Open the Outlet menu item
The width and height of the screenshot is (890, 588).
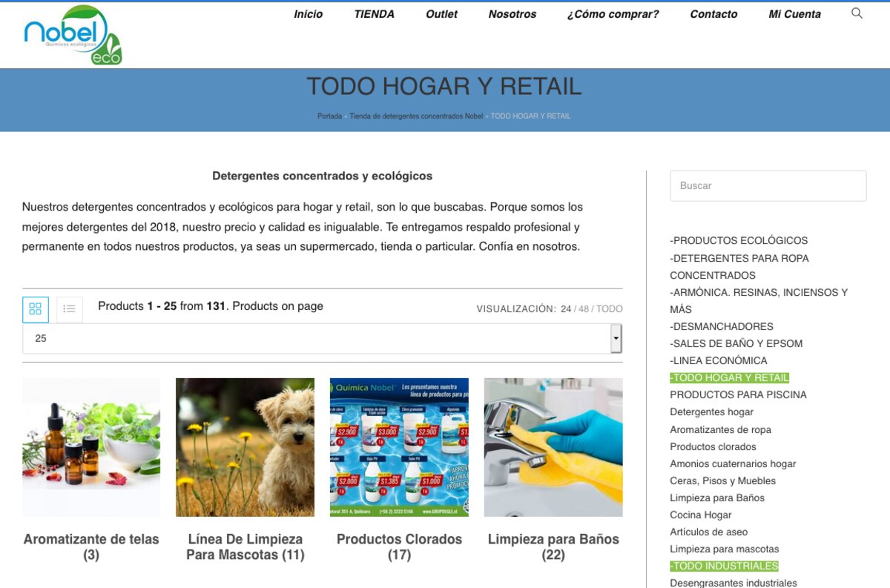(x=441, y=14)
